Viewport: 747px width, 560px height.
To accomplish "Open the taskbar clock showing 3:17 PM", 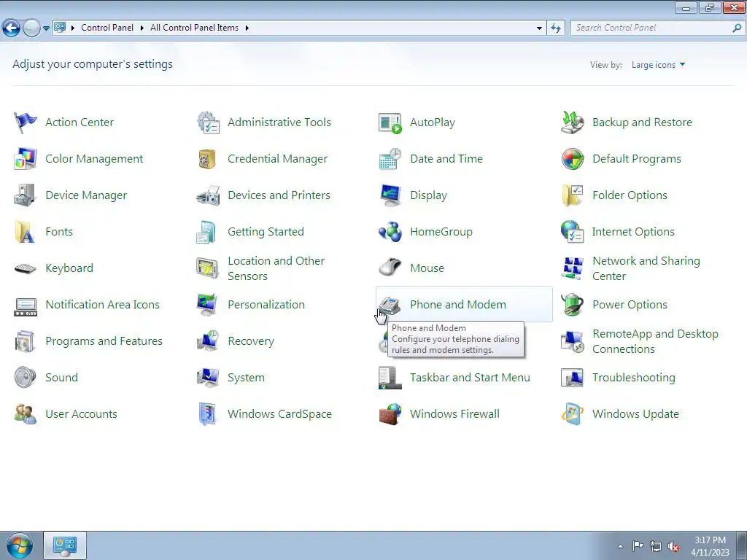I will [x=710, y=546].
